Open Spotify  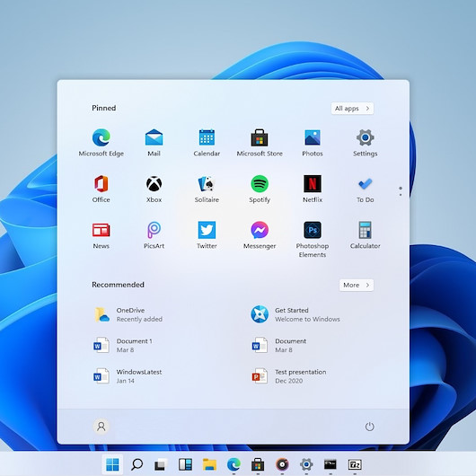click(x=260, y=189)
